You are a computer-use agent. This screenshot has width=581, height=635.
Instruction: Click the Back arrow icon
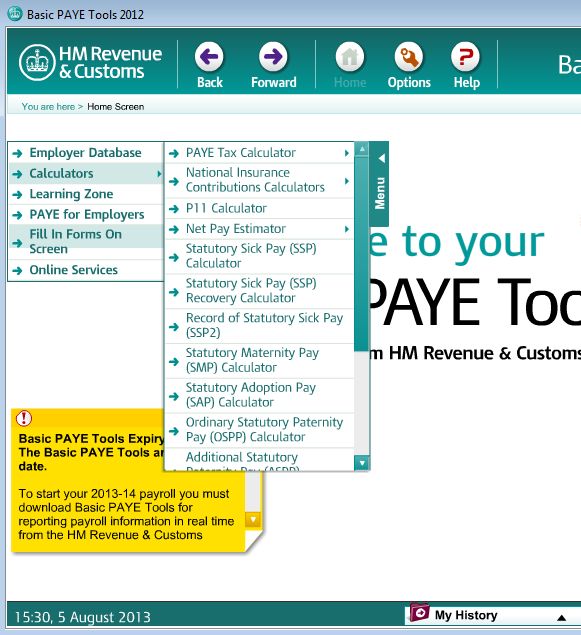click(x=209, y=56)
